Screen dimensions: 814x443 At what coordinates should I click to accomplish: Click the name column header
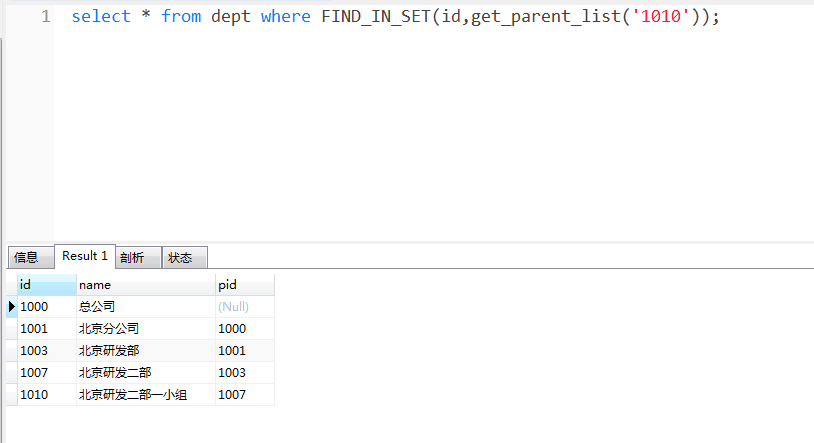[x=145, y=285]
